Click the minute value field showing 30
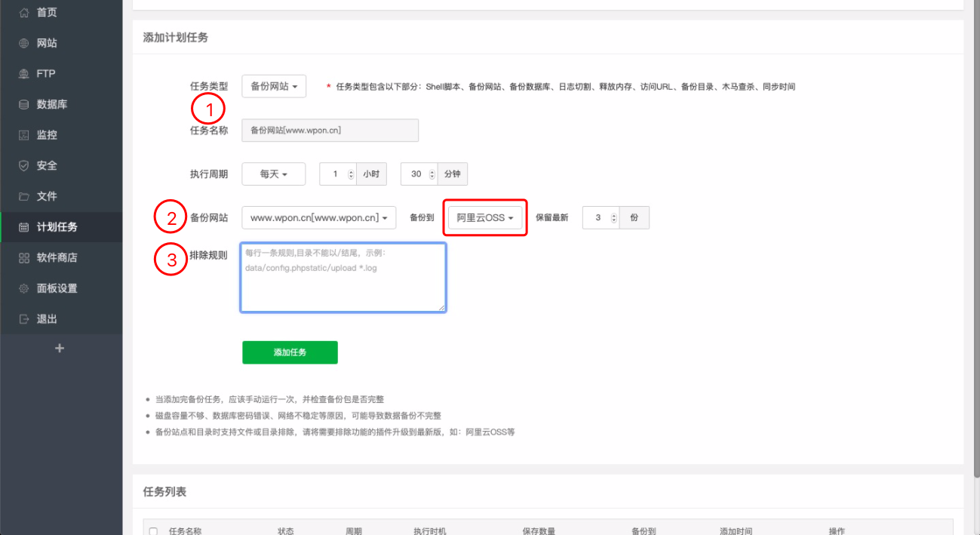This screenshot has height=535, width=980. click(x=419, y=174)
